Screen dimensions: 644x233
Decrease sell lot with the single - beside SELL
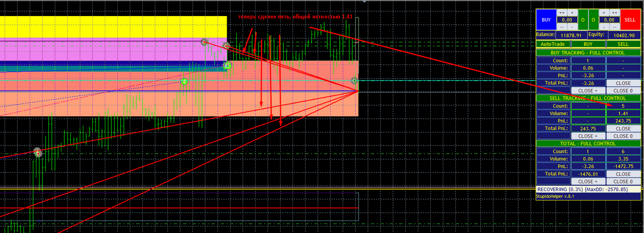[x=604, y=26]
